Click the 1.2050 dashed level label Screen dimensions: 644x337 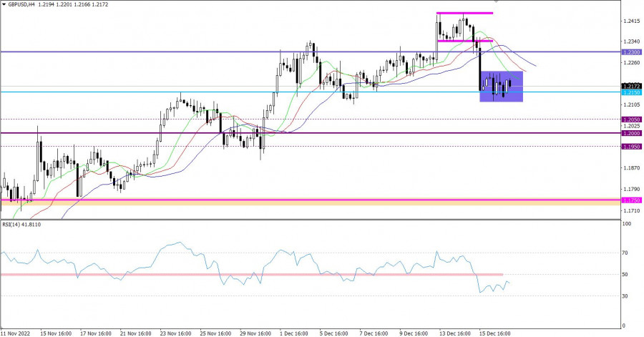(630, 119)
